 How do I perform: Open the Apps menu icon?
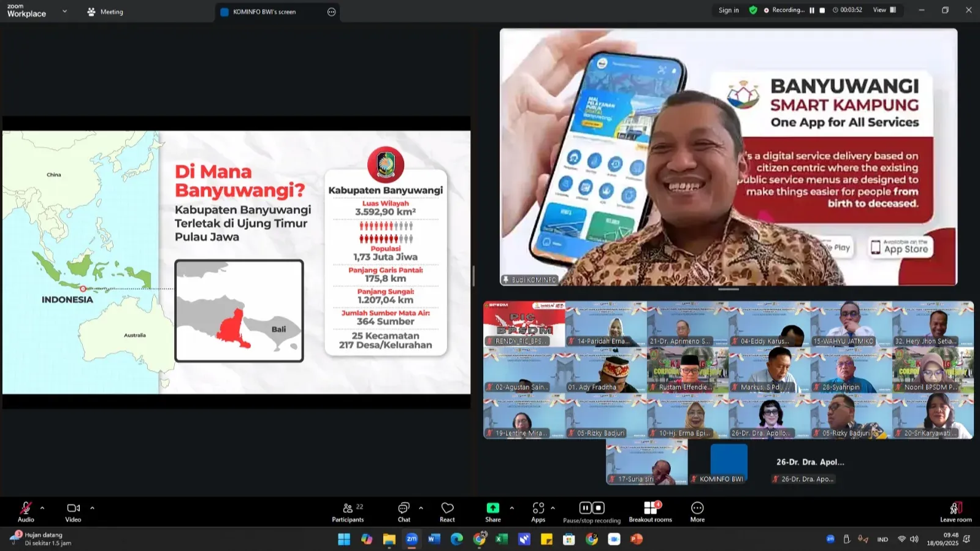[538, 512]
